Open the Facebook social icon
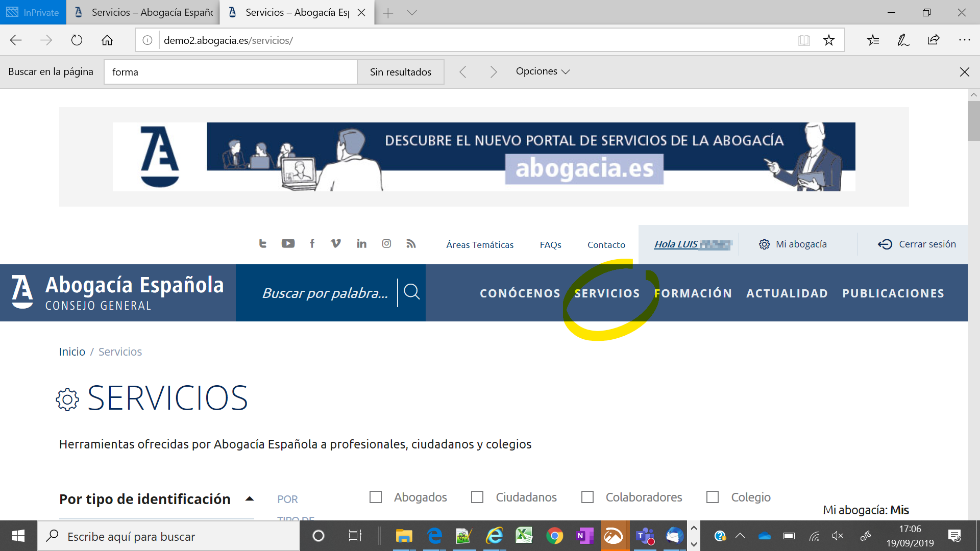 [x=312, y=243]
